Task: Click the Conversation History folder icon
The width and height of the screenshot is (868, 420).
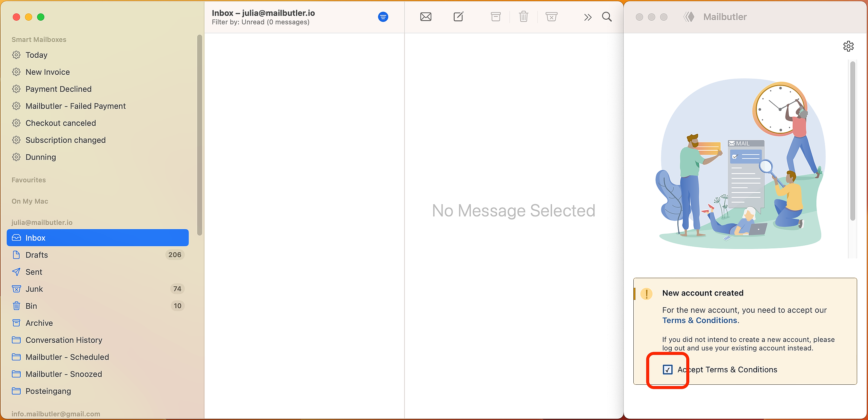Action: click(16, 340)
